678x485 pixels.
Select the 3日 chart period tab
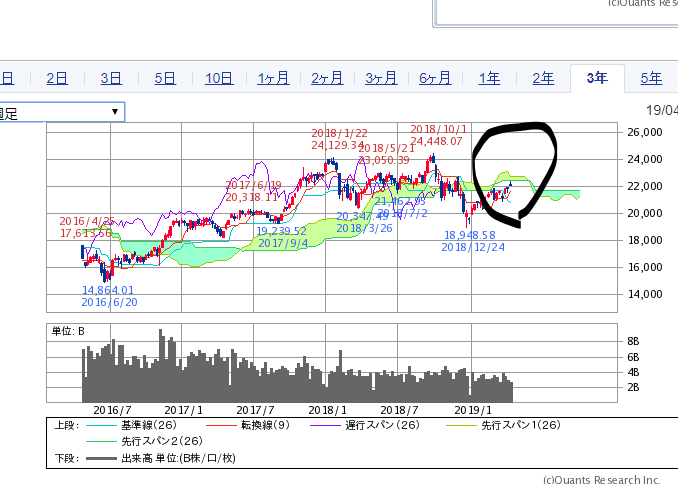click(111, 78)
